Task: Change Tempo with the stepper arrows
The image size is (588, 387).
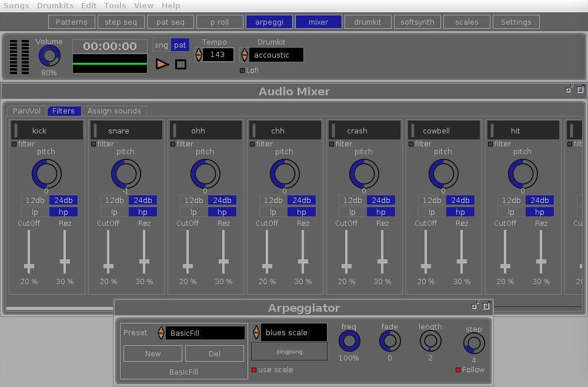Action: [199, 55]
